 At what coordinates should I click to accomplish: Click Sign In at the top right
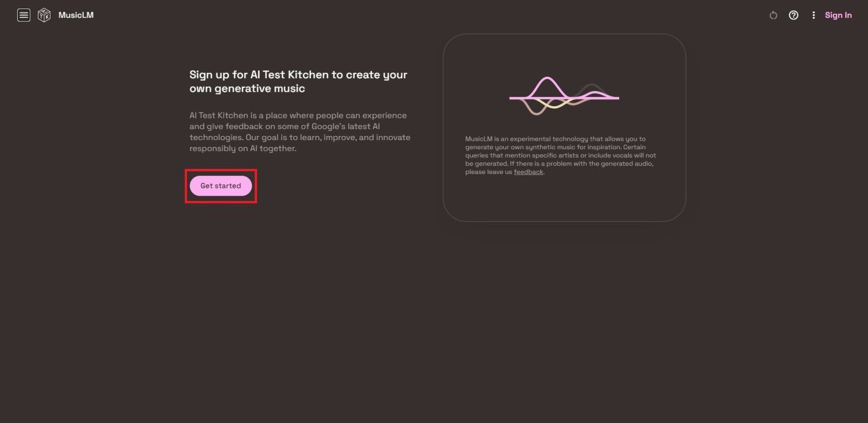[x=838, y=15]
